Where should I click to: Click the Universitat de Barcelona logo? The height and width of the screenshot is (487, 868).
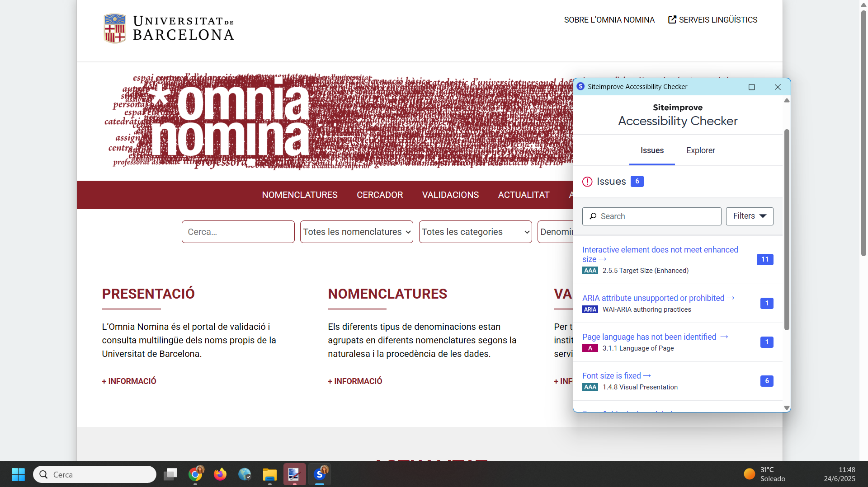coord(168,28)
